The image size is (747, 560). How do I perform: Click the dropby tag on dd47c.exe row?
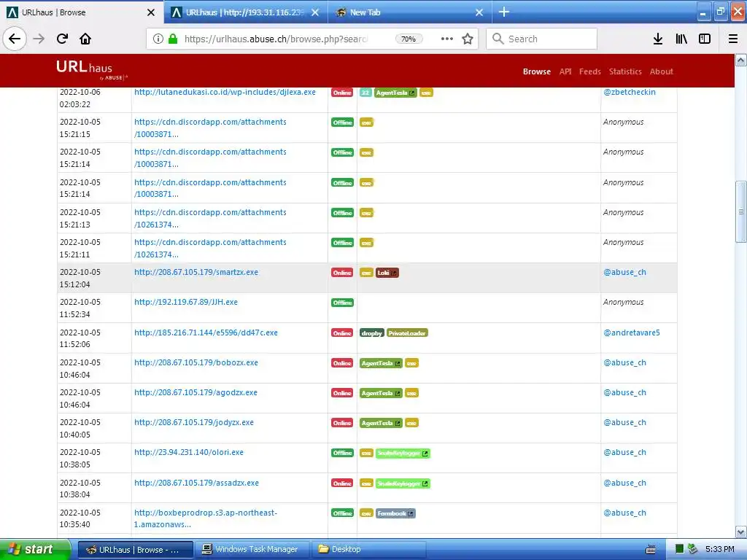pos(371,332)
